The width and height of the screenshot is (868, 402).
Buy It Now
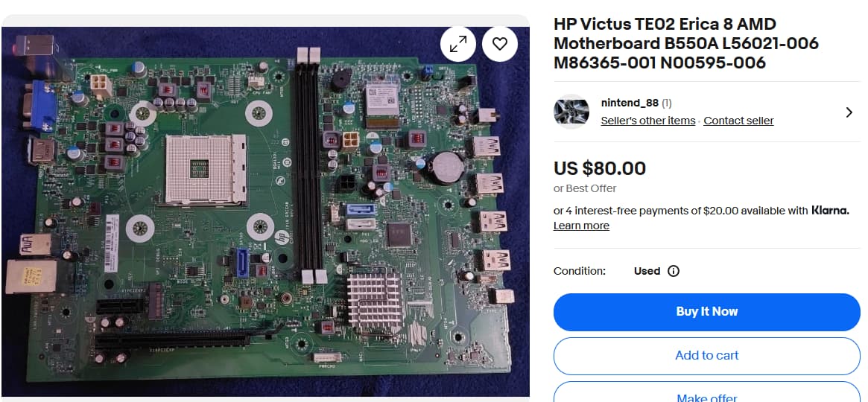[x=707, y=312]
